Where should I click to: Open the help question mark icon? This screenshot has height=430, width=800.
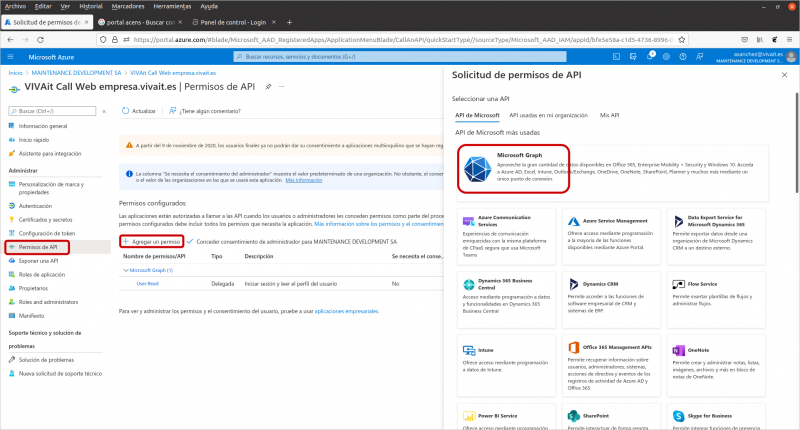683,57
